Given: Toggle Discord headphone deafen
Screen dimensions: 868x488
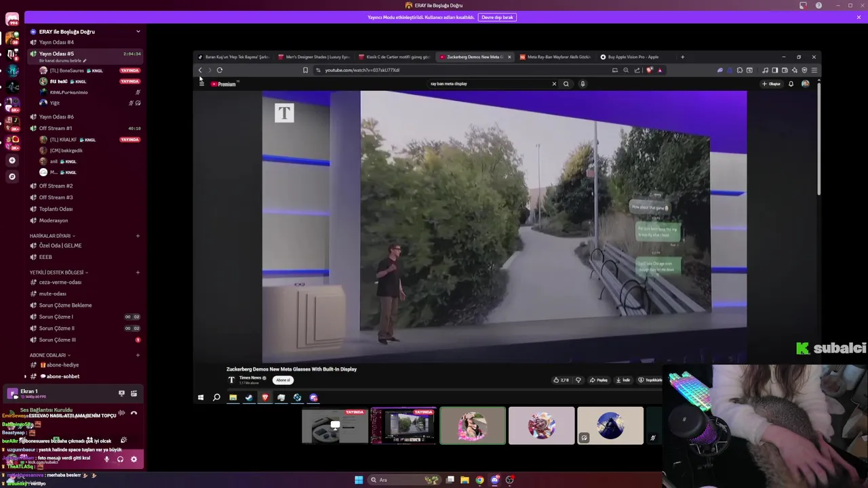Looking at the screenshot, I should [x=120, y=459].
